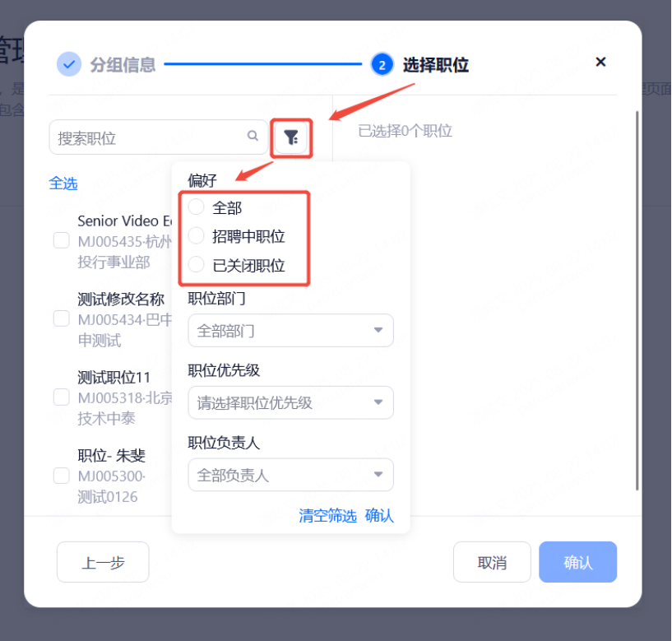672x641 pixels.
Task: Expand the 请选择职位优先级 dropdown
Action: (290, 403)
